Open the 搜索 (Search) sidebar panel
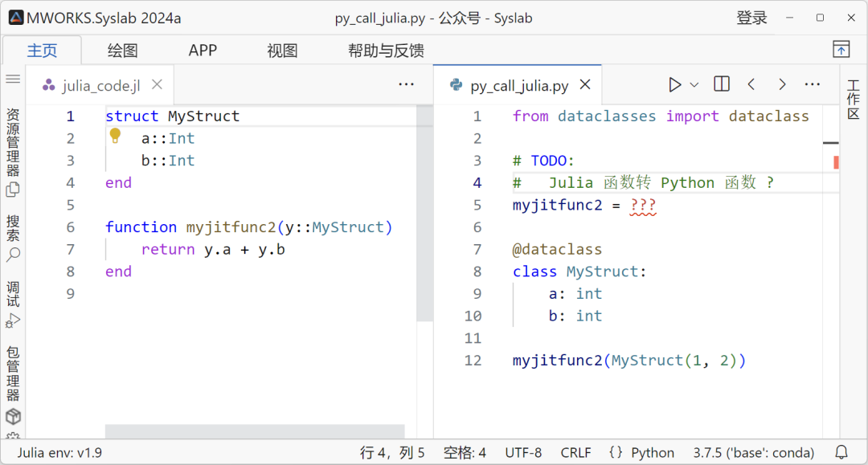868x465 pixels. point(13,233)
